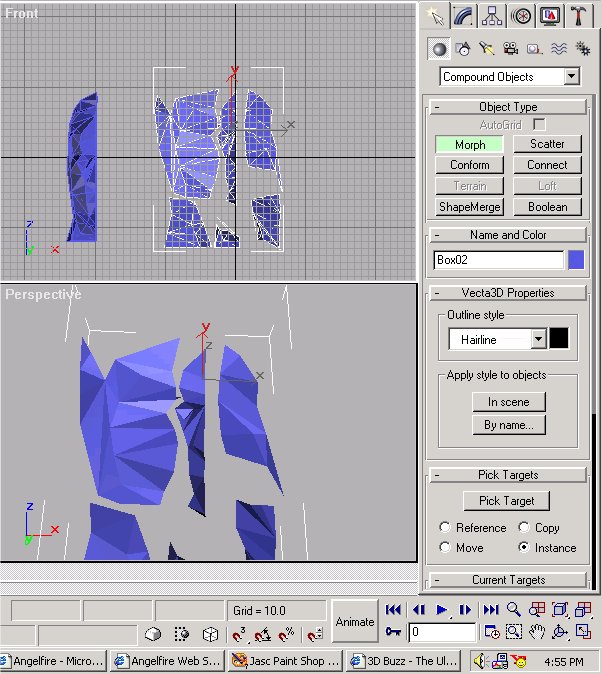The image size is (602, 674).
Task: Select the Copy radio button
Action: (525, 527)
